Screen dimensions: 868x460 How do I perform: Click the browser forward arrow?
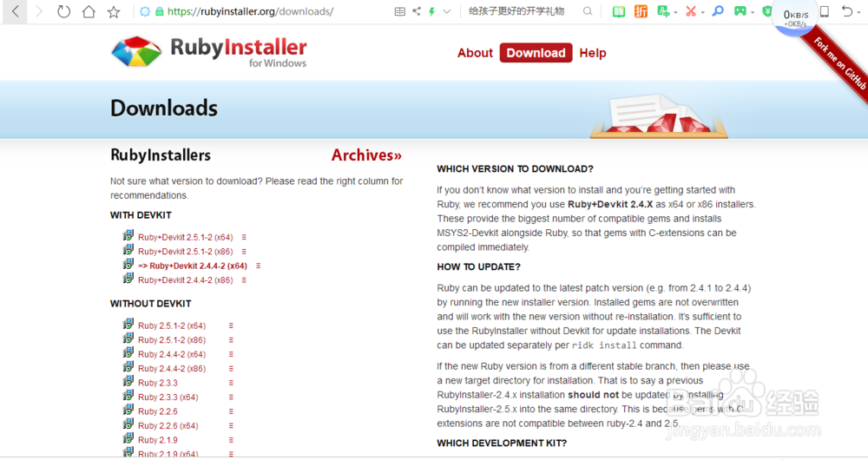[39, 11]
